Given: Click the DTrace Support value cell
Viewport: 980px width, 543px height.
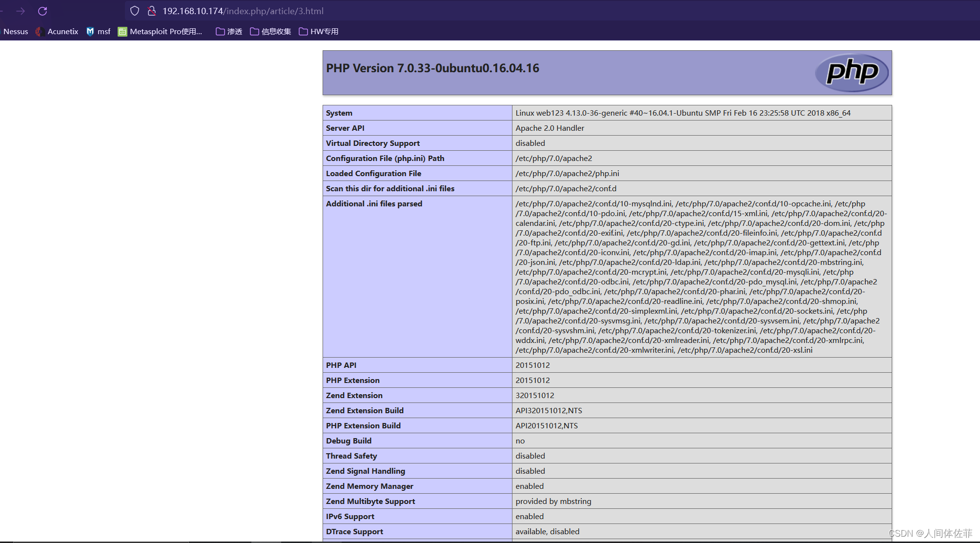Looking at the screenshot, I should point(547,531).
